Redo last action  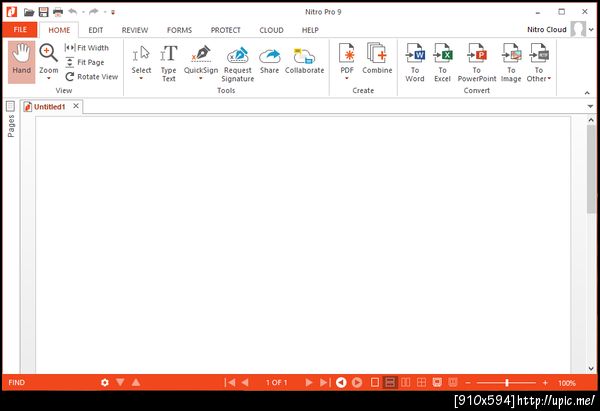tap(94, 12)
